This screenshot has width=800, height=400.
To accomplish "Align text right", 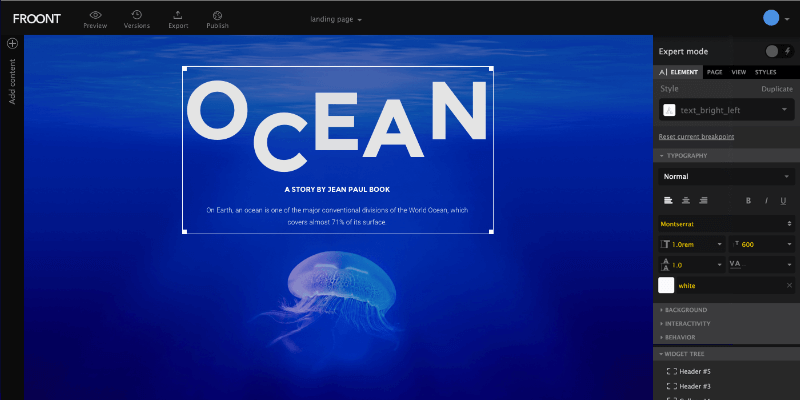I will [703, 201].
